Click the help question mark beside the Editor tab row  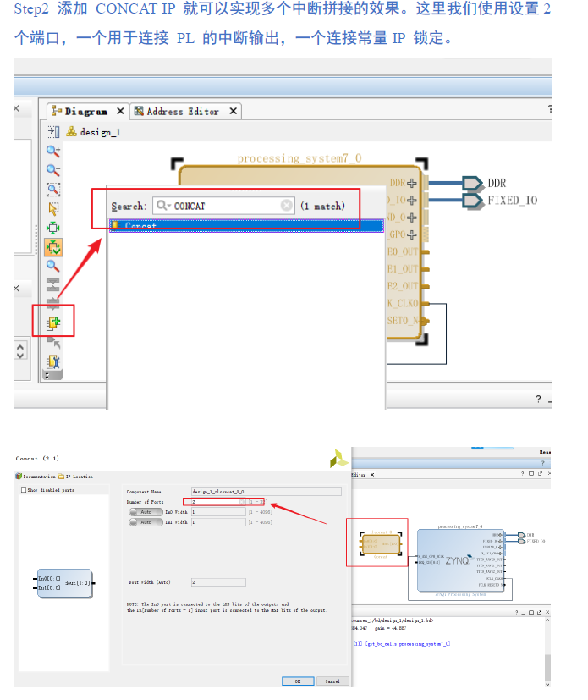(522, 474)
